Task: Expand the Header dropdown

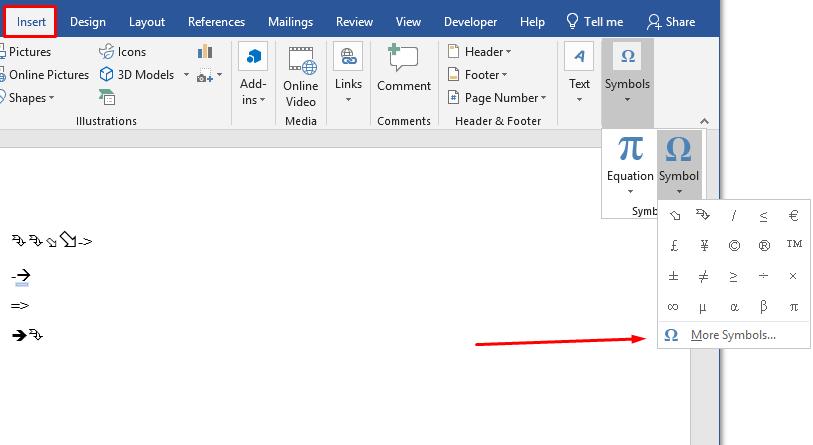Action: point(480,52)
